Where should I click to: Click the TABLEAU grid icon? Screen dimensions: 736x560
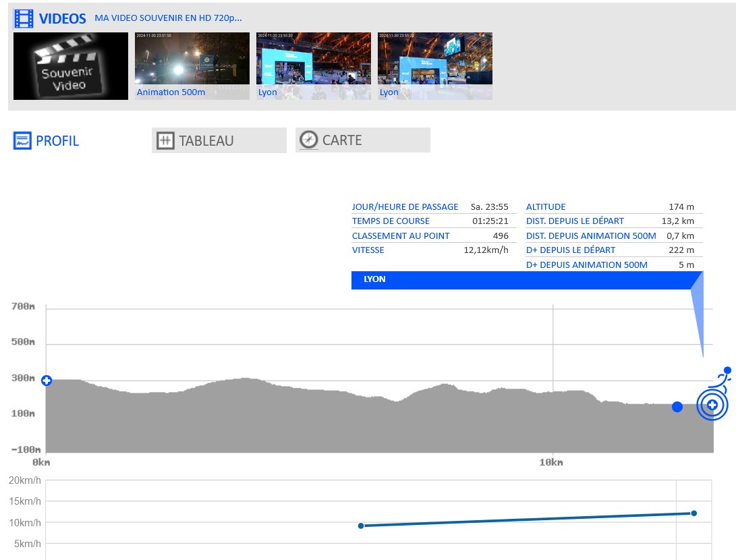pyautogui.click(x=165, y=140)
